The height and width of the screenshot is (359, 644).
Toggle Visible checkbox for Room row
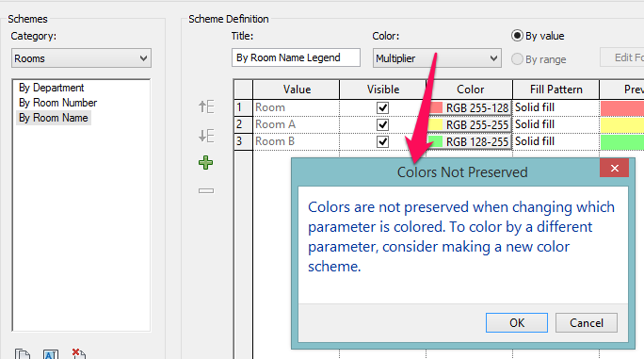click(383, 107)
